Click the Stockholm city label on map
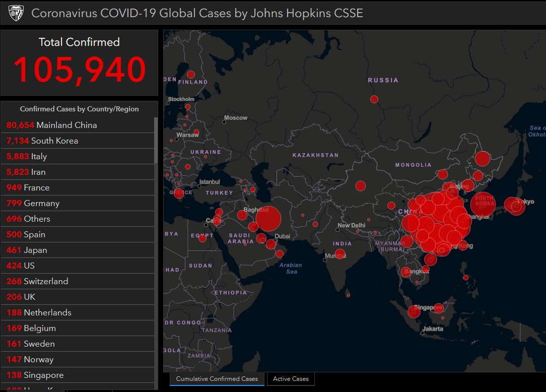546x392 pixels. (x=181, y=99)
